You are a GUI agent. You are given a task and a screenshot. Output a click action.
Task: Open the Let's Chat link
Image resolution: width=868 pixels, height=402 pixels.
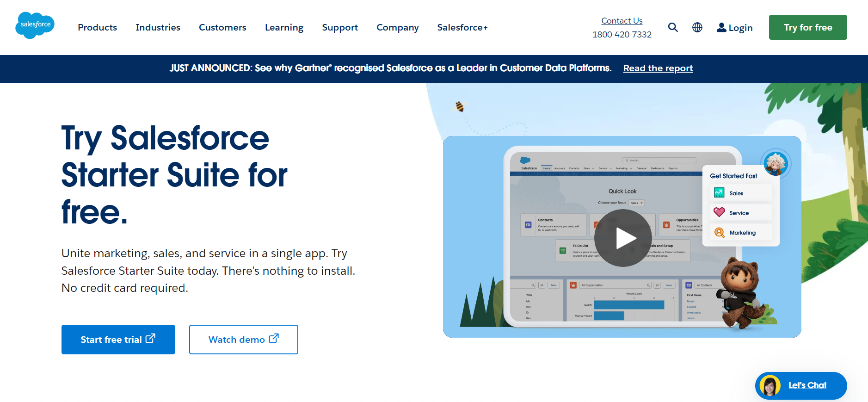(807, 385)
